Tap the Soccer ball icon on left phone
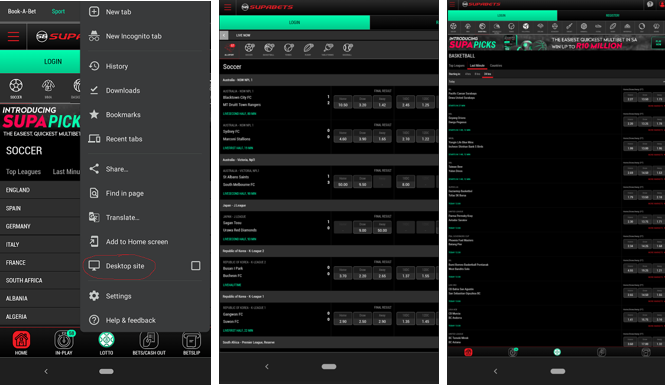666x385 pixels. (x=16, y=86)
